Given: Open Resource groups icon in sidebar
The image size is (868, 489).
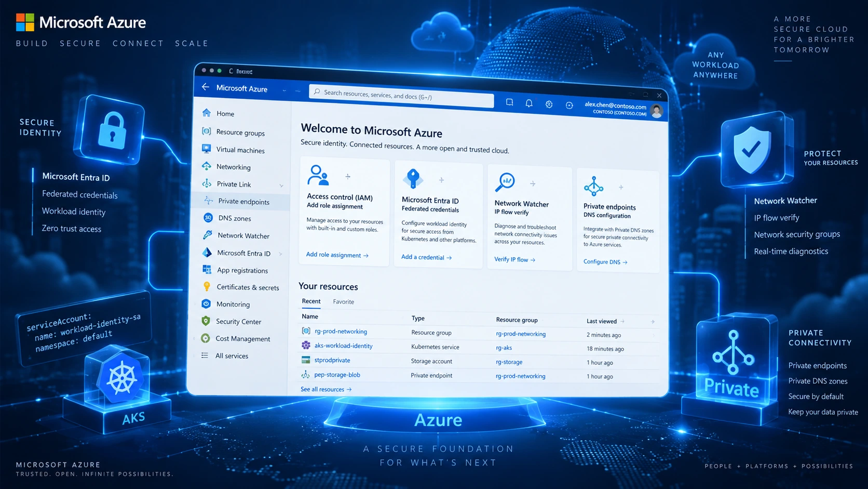Looking at the screenshot, I should (207, 131).
